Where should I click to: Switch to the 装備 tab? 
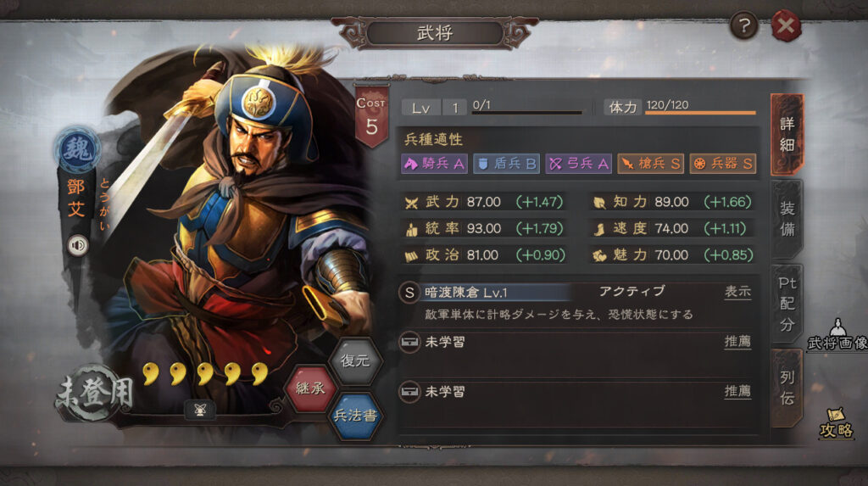pyautogui.click(x=787, y=219)
